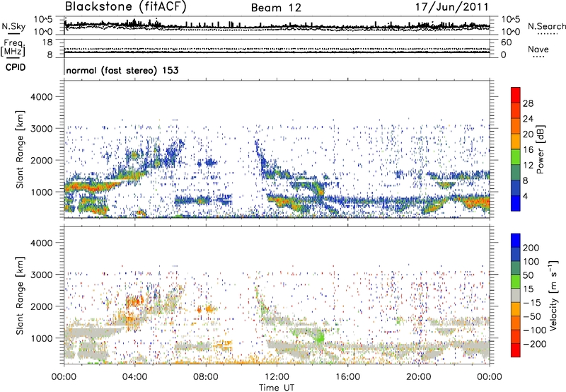The width and height of the screenshot is (566, 392).
Task: Pick the yellow-orange 16–20 dB power swatch
Action: pyautogui.click(x=516, y=141)
